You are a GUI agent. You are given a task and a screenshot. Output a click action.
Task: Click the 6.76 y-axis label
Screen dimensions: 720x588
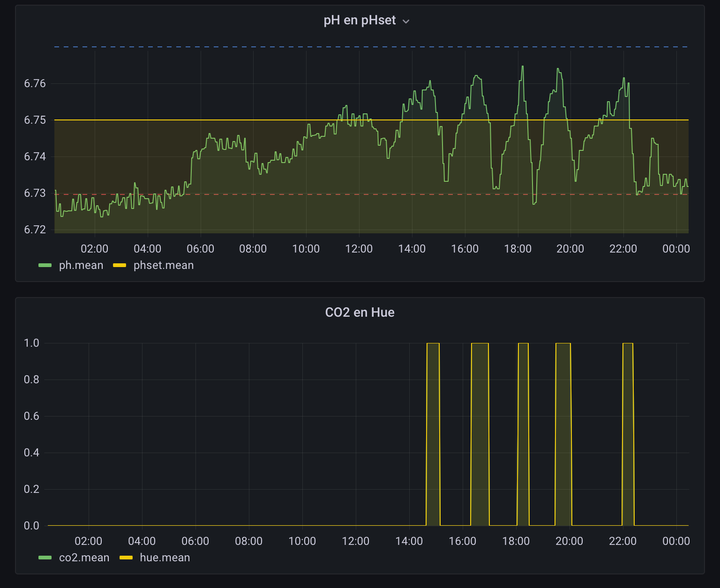(x=35, y=83)
